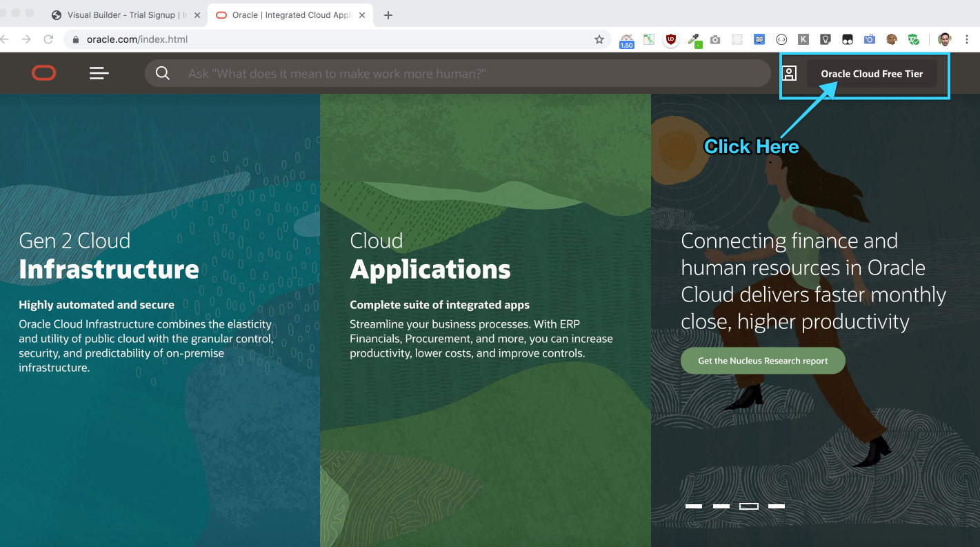Reload the current page

48,39
